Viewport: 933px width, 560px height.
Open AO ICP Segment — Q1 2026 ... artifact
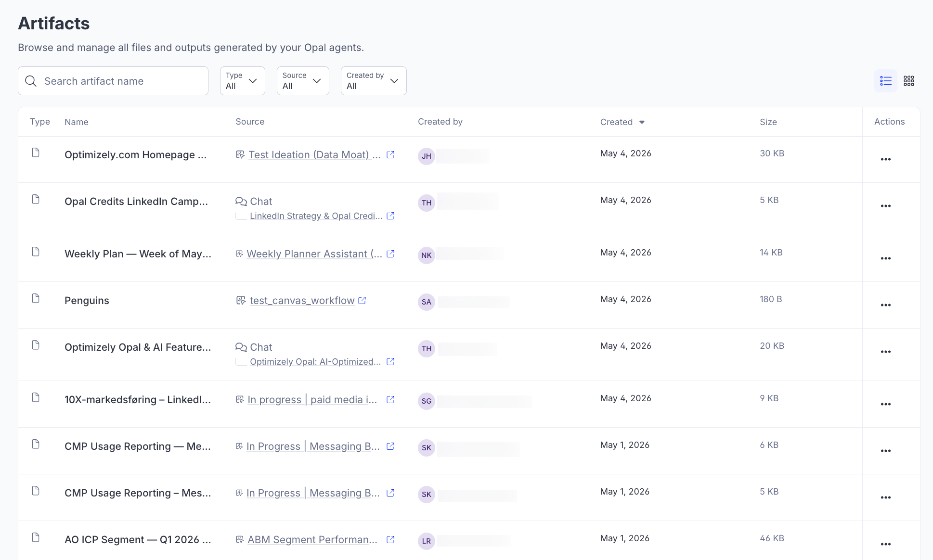coord(138,539)
